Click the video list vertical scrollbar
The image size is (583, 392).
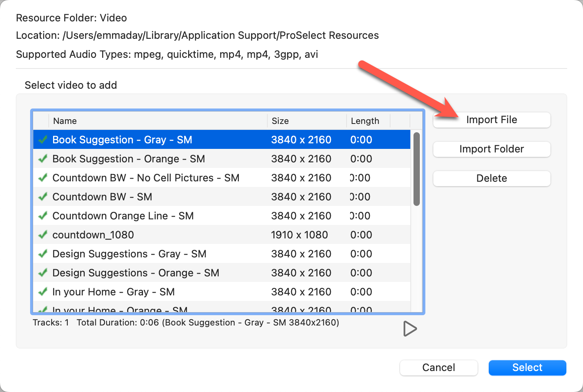[x=416, y=169]
